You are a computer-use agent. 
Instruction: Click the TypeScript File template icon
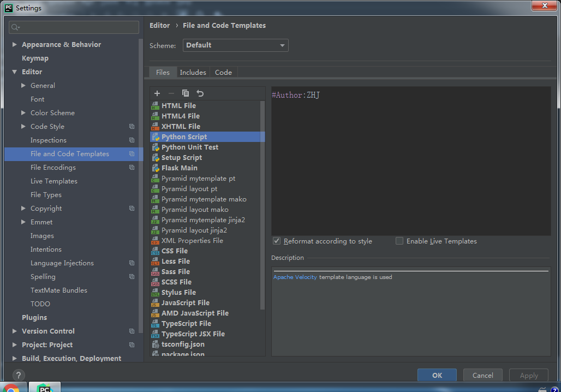[x=156, y=324]
